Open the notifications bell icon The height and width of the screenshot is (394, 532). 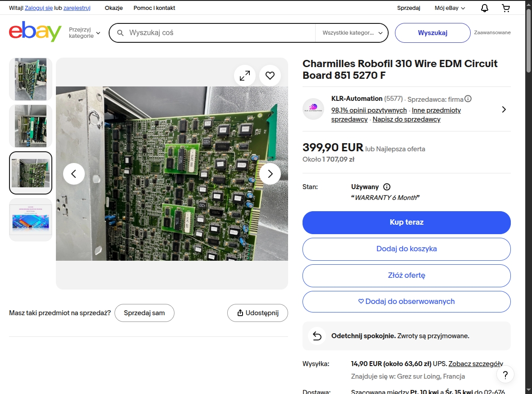tap(485, 8)
